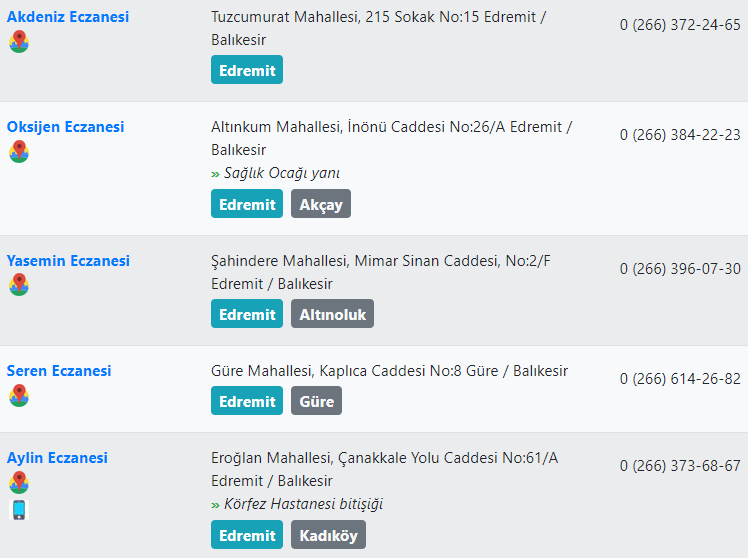The width and height of the screenshot is (748, 558).
Task: Click phone number 0 (266) 614-26-82
Action: pos(680,379)
